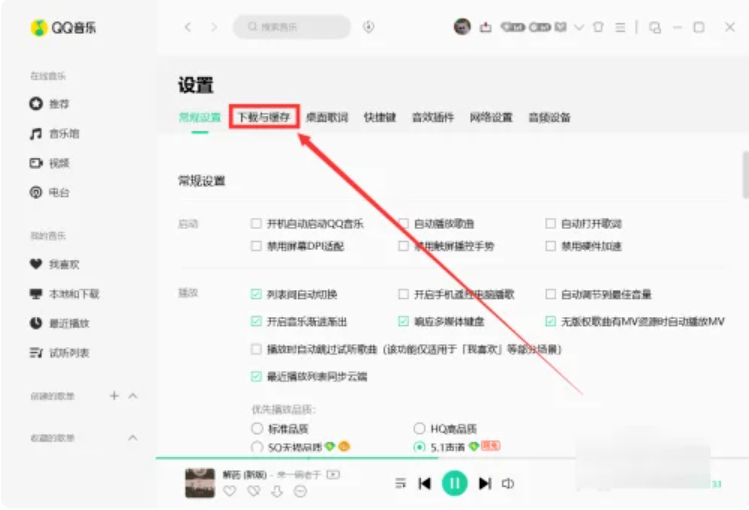Toggle 开启音乐渐进渐出 checkbox

256,321
